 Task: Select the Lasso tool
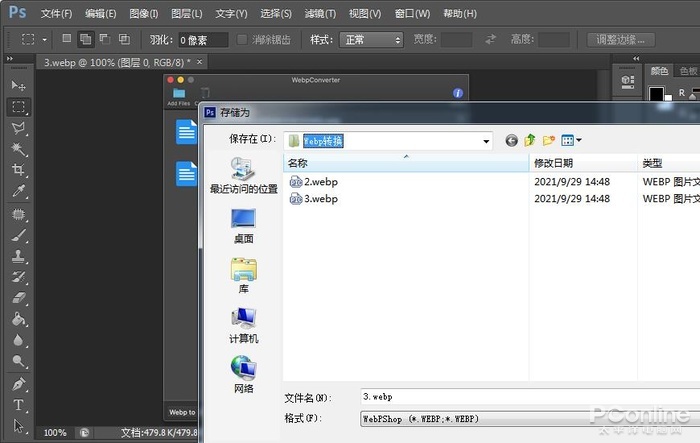(18, 128)
